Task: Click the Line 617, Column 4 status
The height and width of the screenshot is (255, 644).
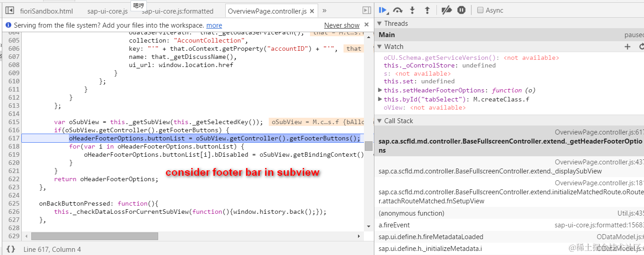Action: (x=52, y=249)
